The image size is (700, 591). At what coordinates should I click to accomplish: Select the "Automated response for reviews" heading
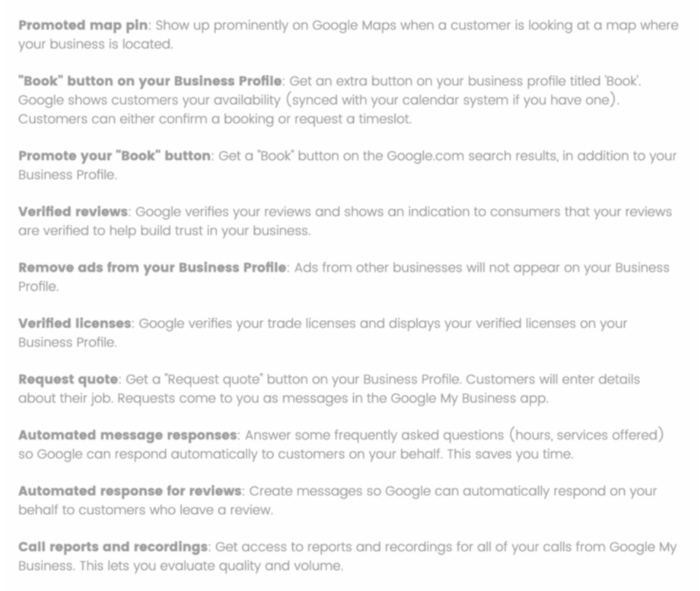tap(130, 491)
